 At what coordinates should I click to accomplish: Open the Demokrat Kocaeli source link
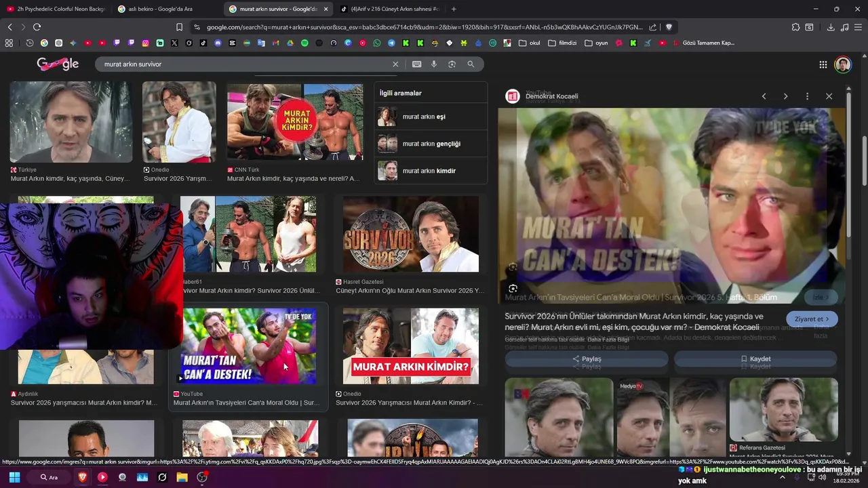[551, 96]
